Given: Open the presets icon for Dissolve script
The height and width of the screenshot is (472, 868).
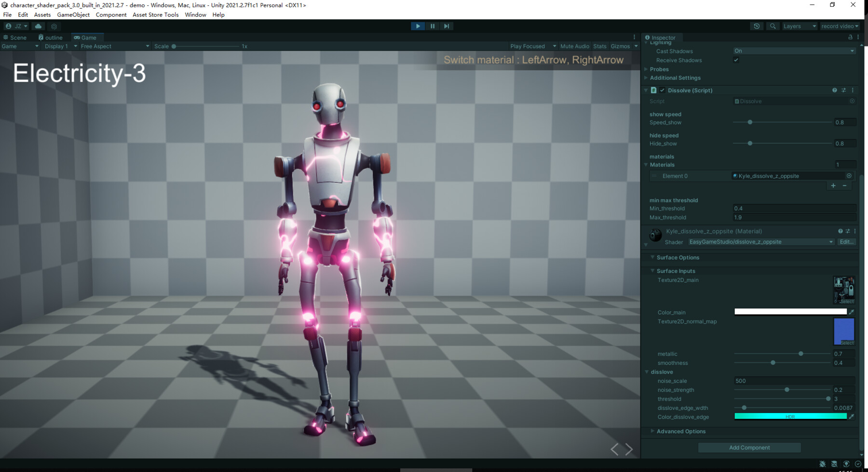Looking at the screenshot, I should (843, 90).
